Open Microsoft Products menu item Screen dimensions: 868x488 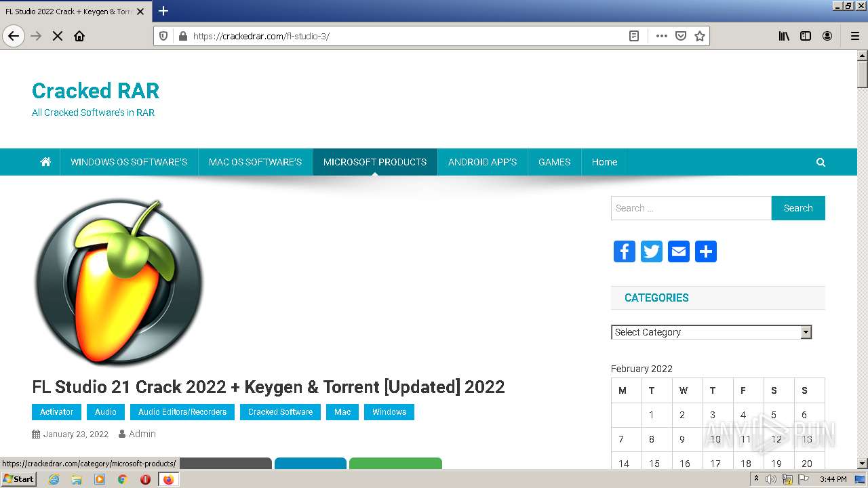pos(375,162)
